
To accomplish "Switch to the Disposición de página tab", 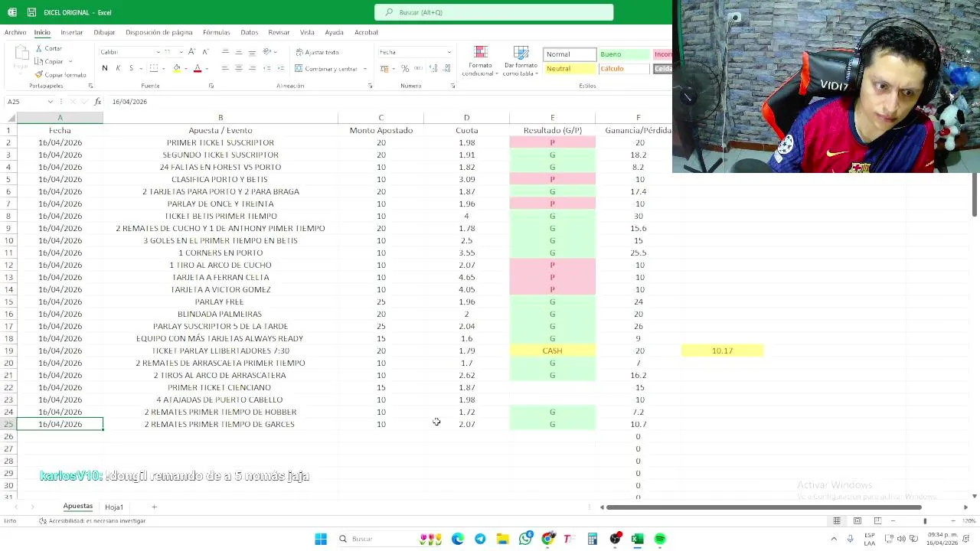I will pos(159,32).
